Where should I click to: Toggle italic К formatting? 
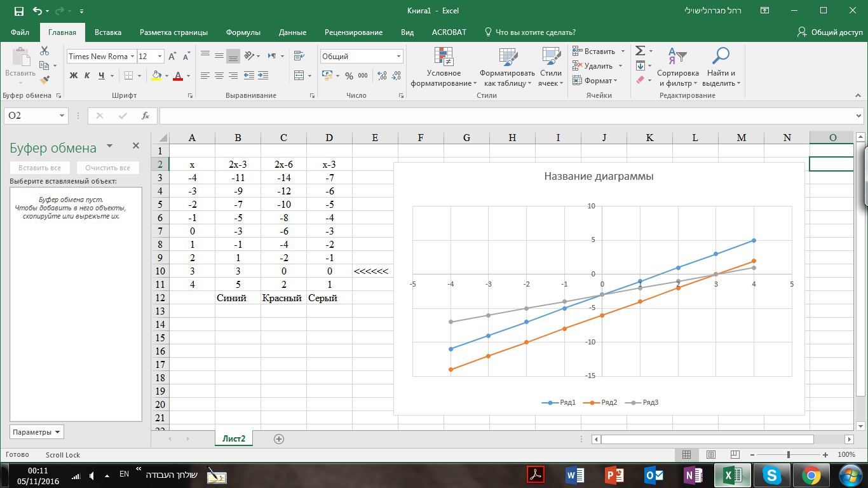[x=88, y=76]
